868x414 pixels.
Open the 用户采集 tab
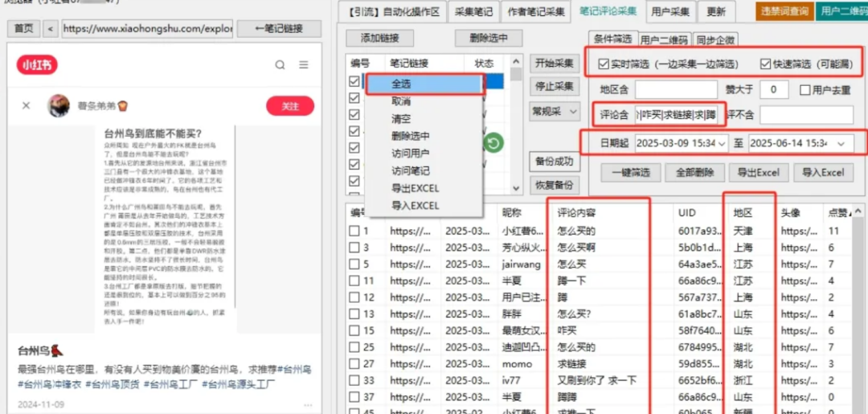tap(670, 11)
